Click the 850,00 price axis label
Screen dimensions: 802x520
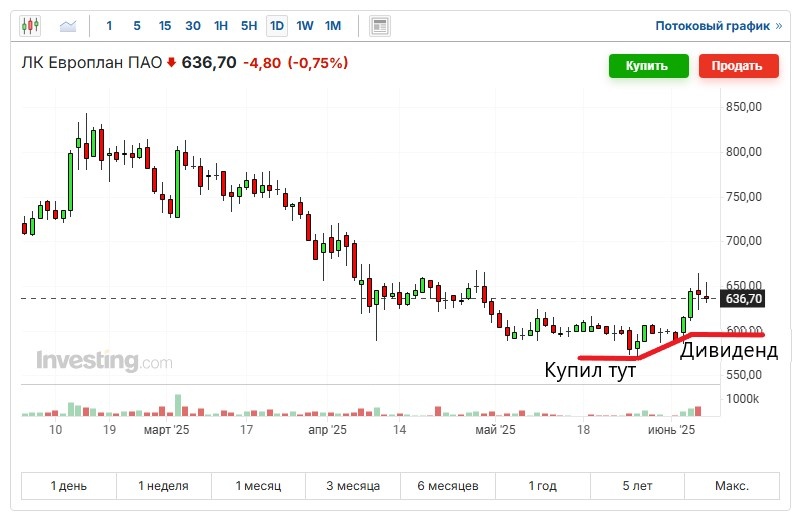click(744, 107)
